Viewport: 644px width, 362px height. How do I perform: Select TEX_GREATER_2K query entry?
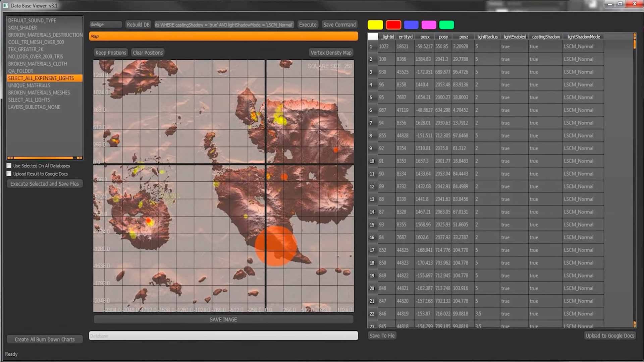[x=26, y=49]
